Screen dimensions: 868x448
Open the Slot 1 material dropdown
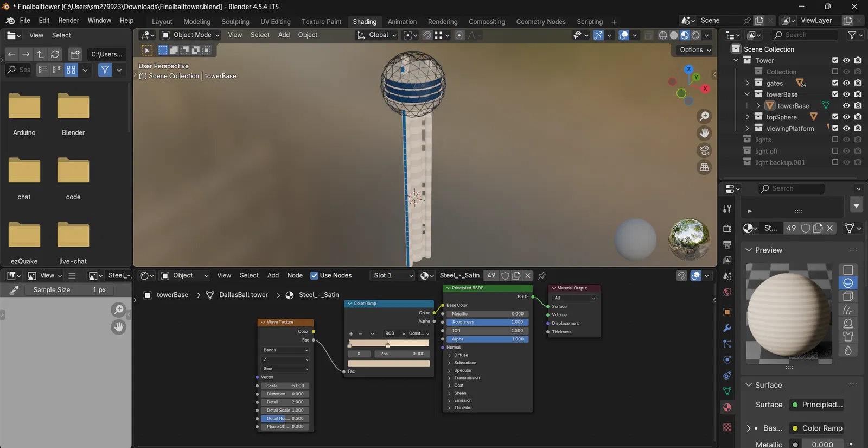coord(392,276)
